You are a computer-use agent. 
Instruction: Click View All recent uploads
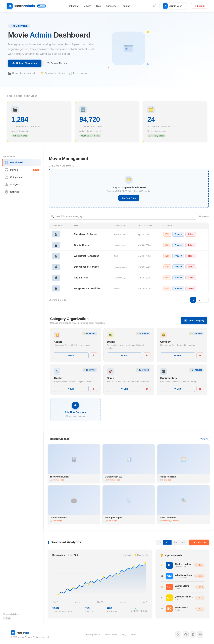coord(204,439)
